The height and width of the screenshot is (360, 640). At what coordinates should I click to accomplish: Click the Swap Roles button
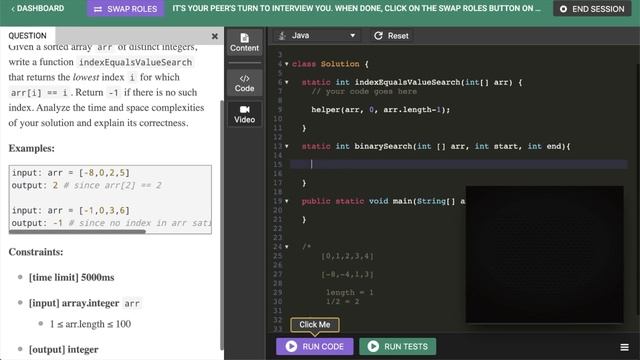pos(126,9)
